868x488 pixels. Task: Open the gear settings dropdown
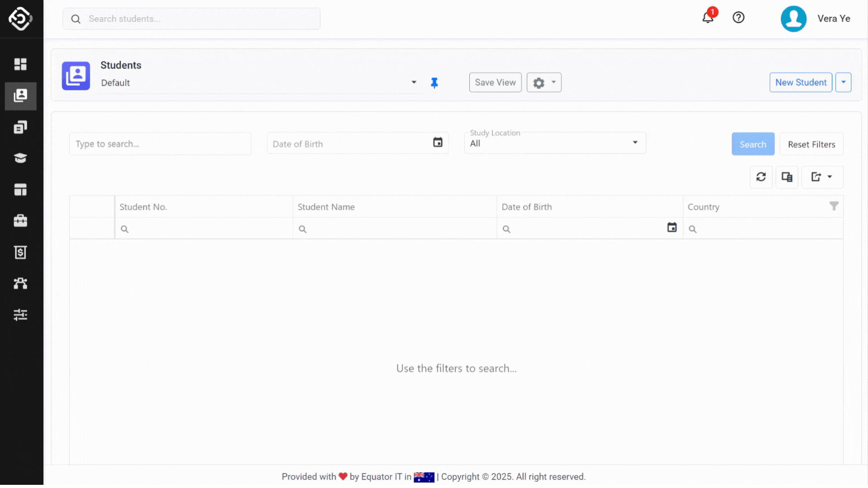[x=544, y=83]
